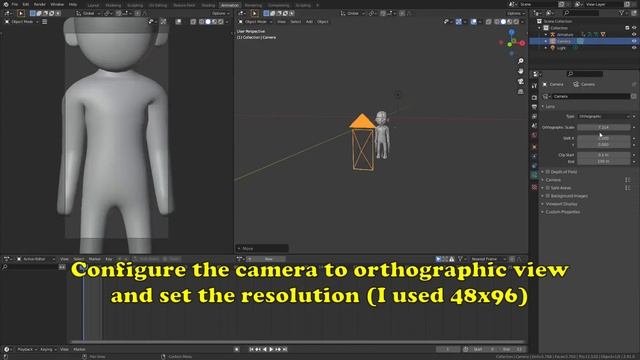The width and height of the screenshot is (640, 360).
Task: Enable the Safe Areas checkbox
Action: coord(548,188)
